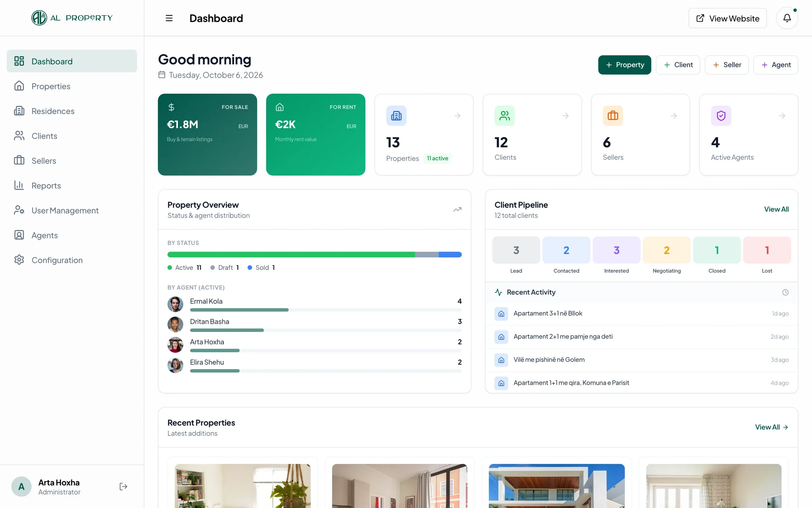Click the Clients stat card people icon
This screenshot has height=508, width=812.
pyautogui.click(x=504, y=116)
